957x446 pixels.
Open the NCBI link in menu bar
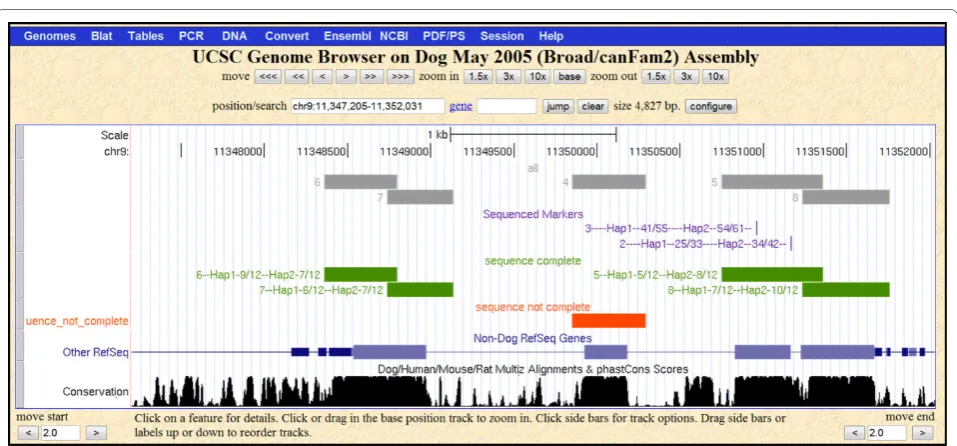pos(394,36)
